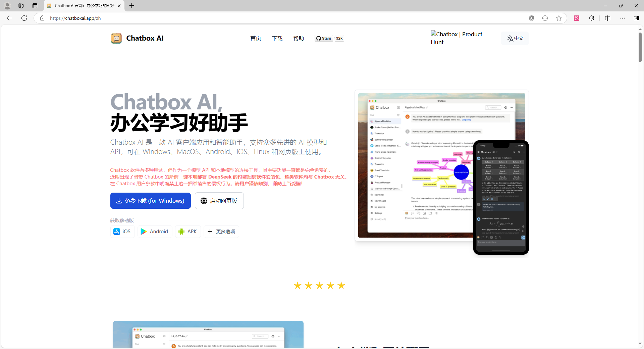The height and width of the screenshot is (349, 644).
Task: Open the browser Extensions puzzle icon
Action: coord(591,18)
